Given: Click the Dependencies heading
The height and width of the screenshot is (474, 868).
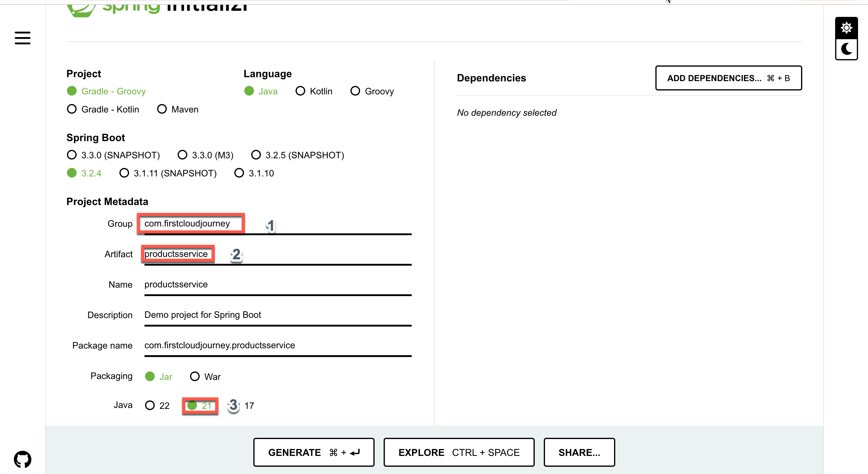Looking at the screenshot, I should point(491,78).
